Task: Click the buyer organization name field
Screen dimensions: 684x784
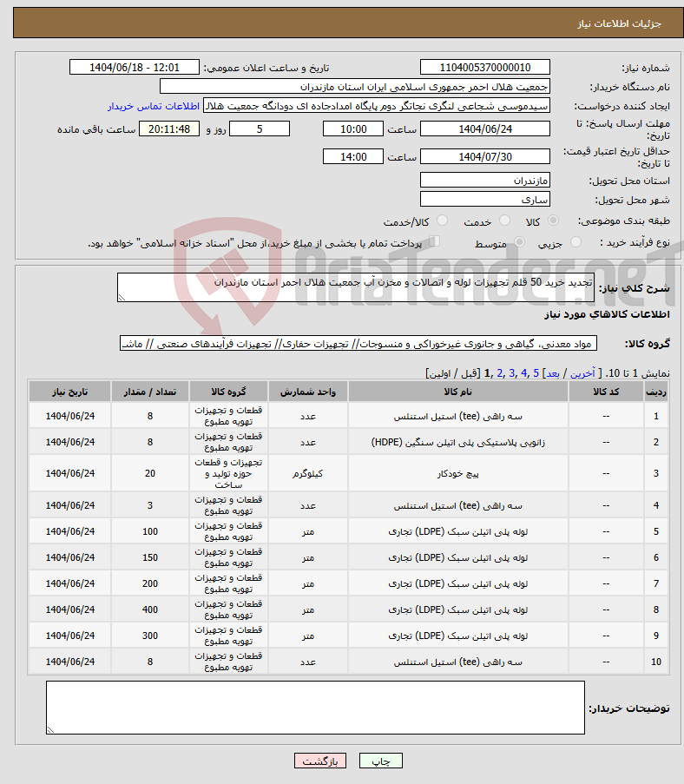Action: click(x=355, y=87)
